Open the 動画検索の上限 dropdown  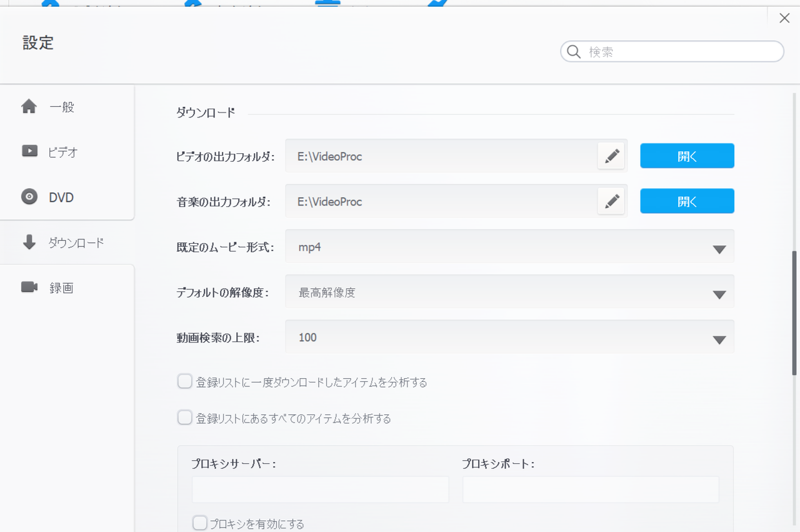(509, 337)
